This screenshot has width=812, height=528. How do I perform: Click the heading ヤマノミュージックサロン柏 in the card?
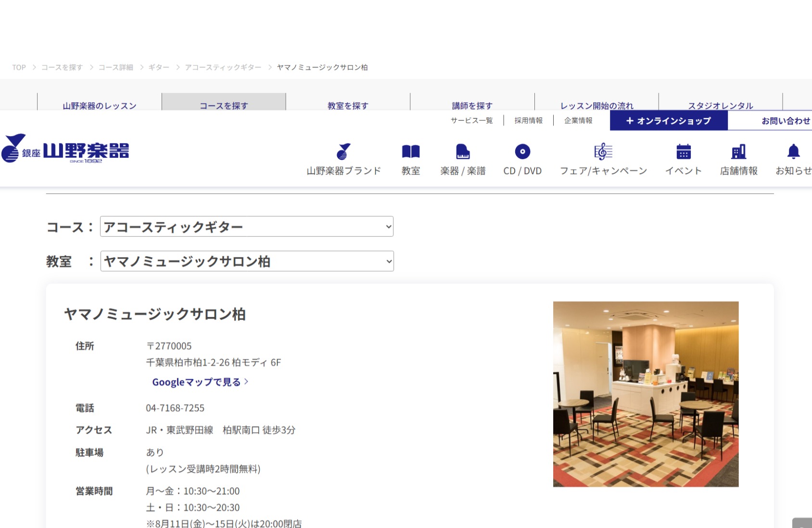155,314
